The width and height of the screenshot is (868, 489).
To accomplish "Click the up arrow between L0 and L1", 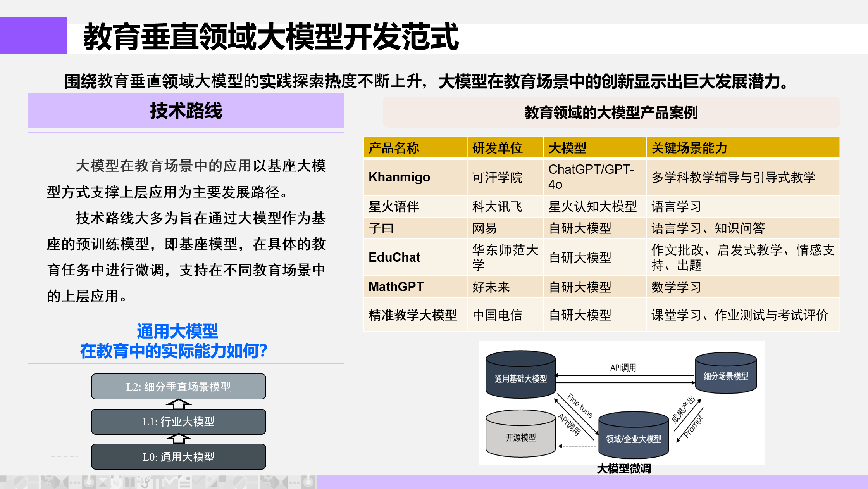I will point(179,439).
